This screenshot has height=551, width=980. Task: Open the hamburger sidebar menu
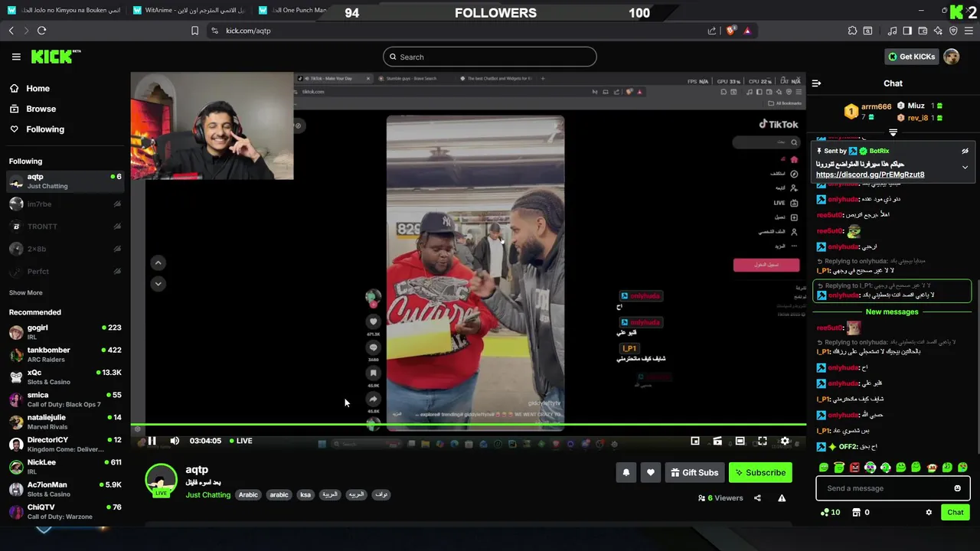click(x=16, y=57)
